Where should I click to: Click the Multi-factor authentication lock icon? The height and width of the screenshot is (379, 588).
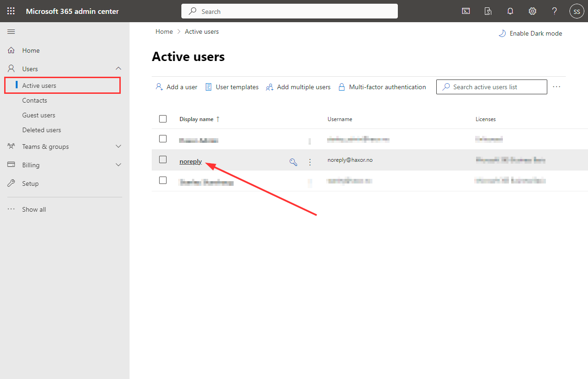pos(342,87)
